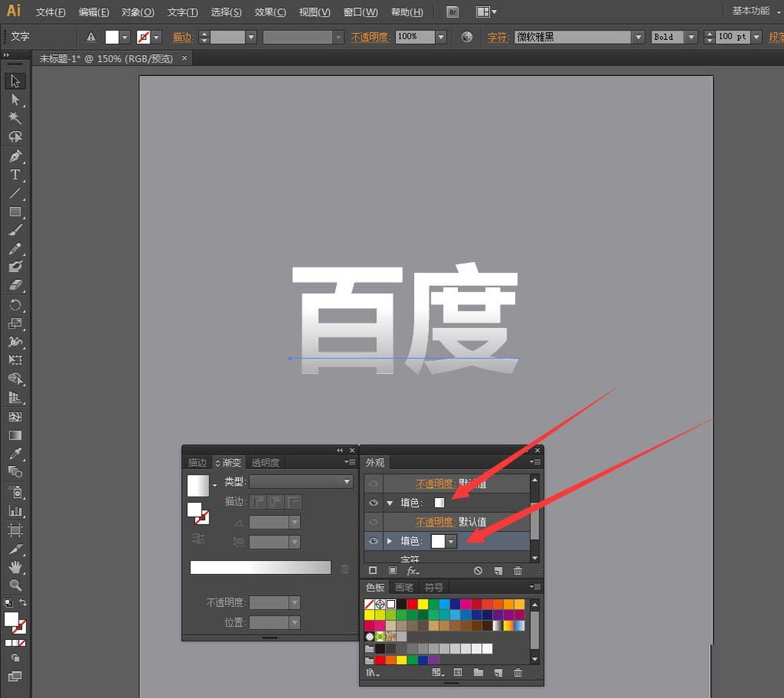Screen dimensions: 784x698
Task: Select the Selection tool arrow
Action: tap(15, 81)
